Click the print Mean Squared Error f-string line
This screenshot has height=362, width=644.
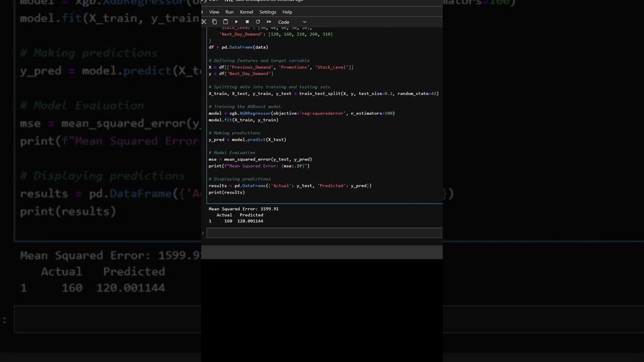click(259, 166)
